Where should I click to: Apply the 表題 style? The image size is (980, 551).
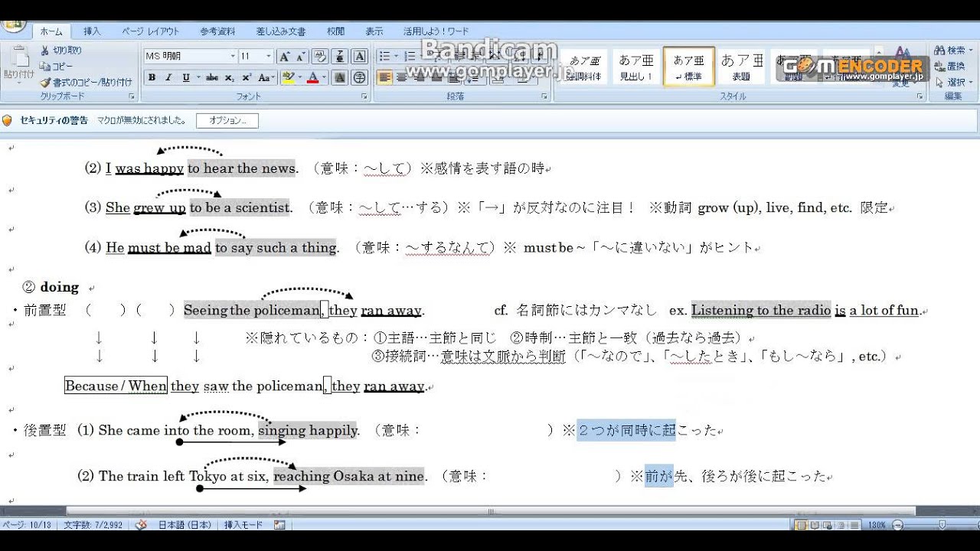coord(742,67)
